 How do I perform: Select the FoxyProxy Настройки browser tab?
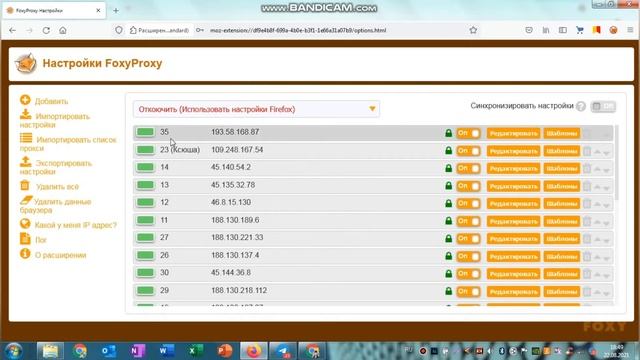pyautogui.click(x=53, y=11)
